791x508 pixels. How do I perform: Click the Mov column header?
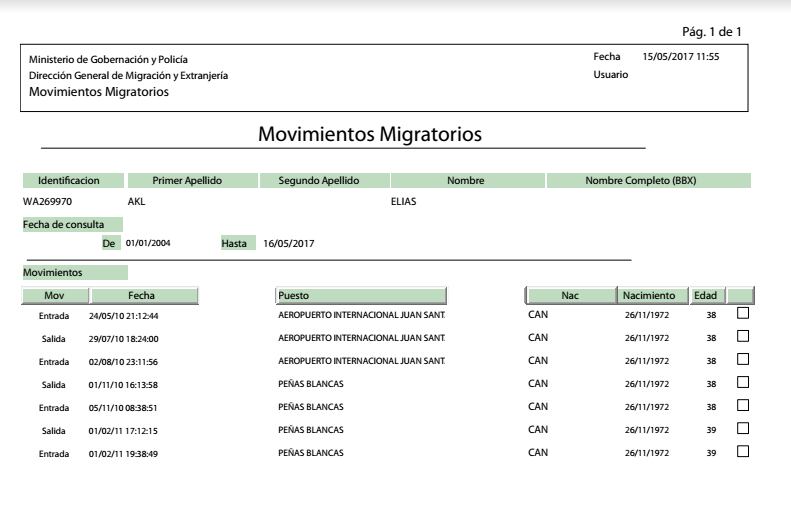(x=55, y=295)
